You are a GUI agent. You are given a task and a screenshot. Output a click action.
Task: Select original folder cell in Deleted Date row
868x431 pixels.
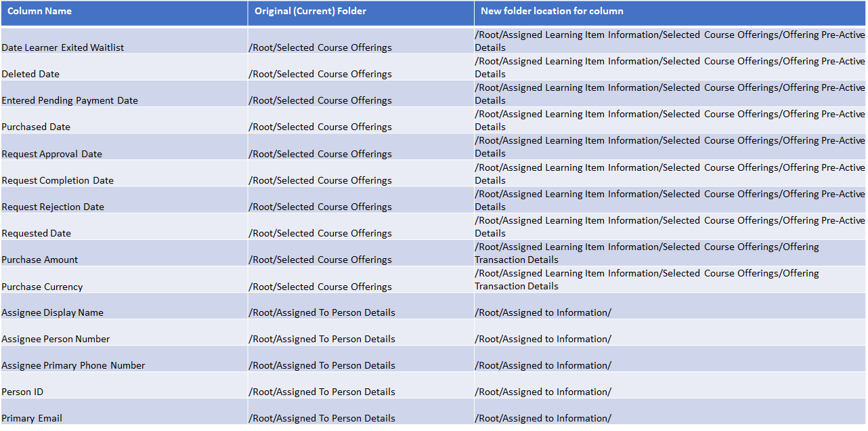point(361,67)
